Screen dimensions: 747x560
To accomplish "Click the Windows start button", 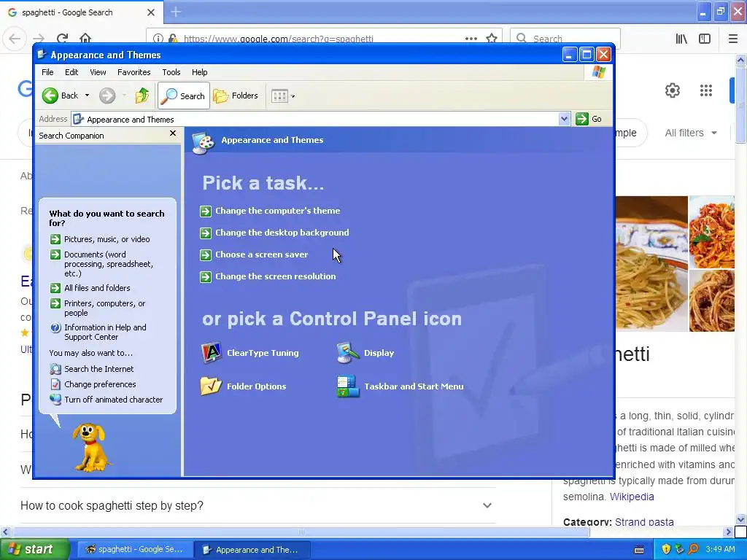I will (x=34, y=549).
